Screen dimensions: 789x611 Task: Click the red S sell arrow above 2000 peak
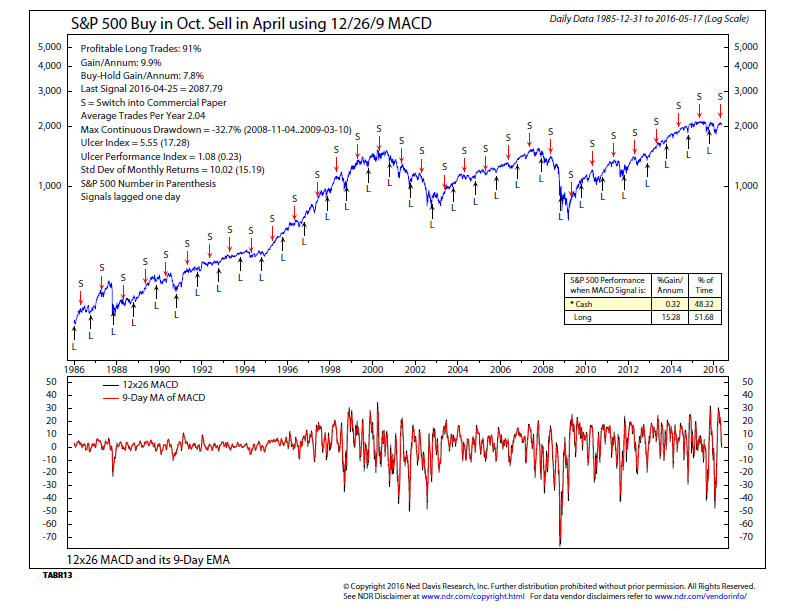pyautogui.click(x=379, y=143)
